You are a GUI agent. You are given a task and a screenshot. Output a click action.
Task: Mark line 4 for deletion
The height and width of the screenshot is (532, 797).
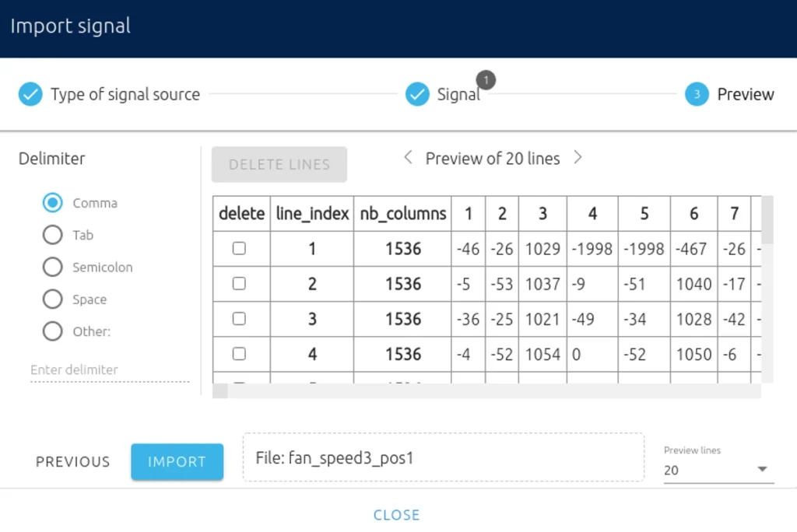tap(240, 354)
